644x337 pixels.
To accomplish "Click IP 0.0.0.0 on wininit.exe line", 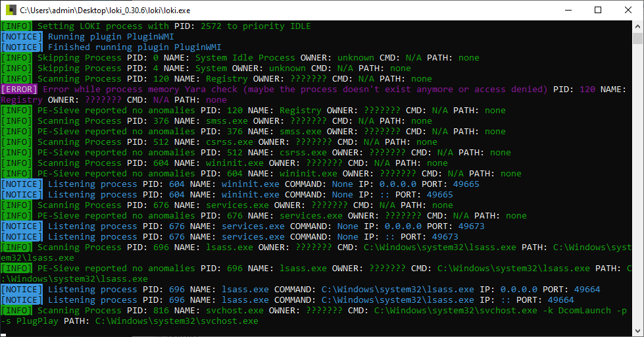I will click(x=397, y=184).
